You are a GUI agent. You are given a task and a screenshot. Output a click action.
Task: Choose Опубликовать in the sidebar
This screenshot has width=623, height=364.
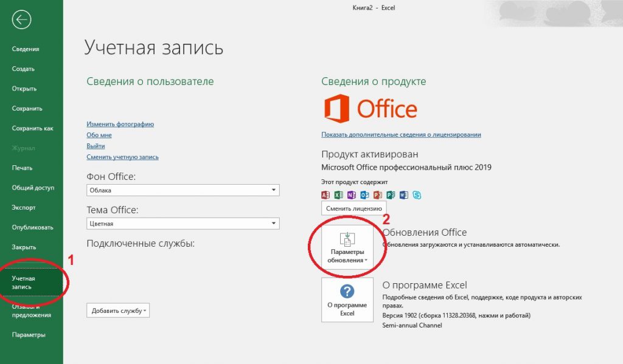pyautogui.click(x=33, y=227)
